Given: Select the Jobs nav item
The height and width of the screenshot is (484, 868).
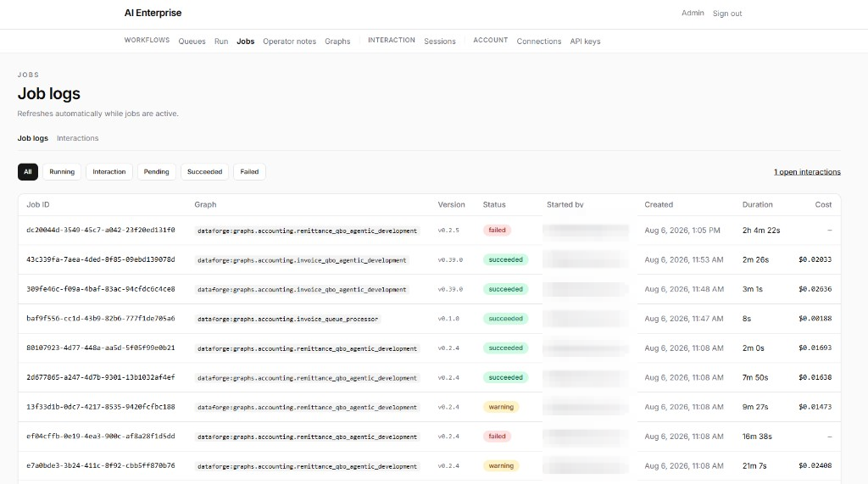Looking at the screenshot, I should (x=245, y=42).
